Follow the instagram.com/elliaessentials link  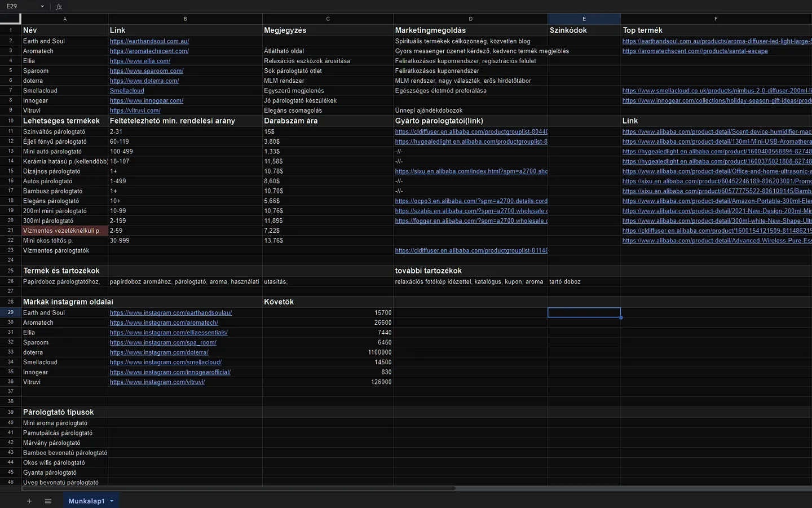(x=169, y=333)
